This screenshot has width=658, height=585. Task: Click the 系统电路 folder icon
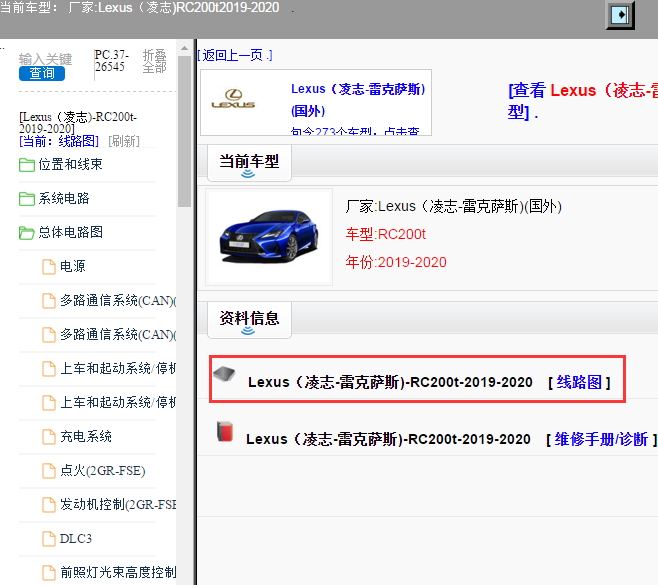27,199
